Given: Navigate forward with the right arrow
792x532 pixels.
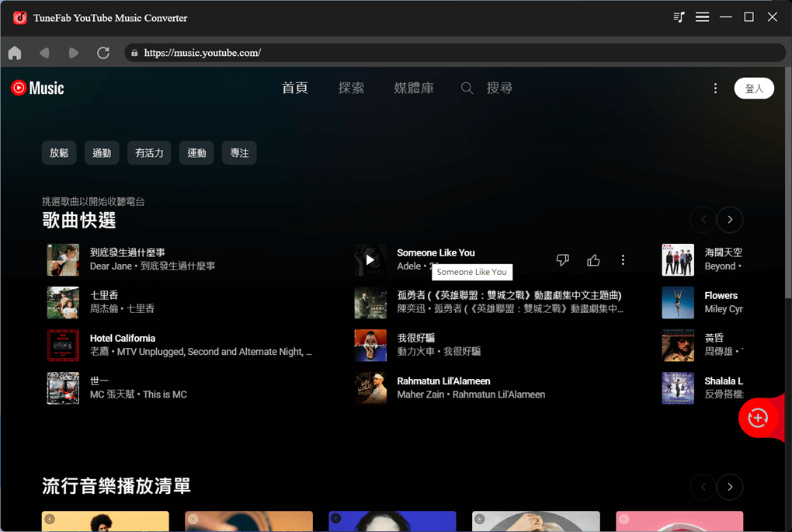Looking at the screenshot, I should click(74, 53).
